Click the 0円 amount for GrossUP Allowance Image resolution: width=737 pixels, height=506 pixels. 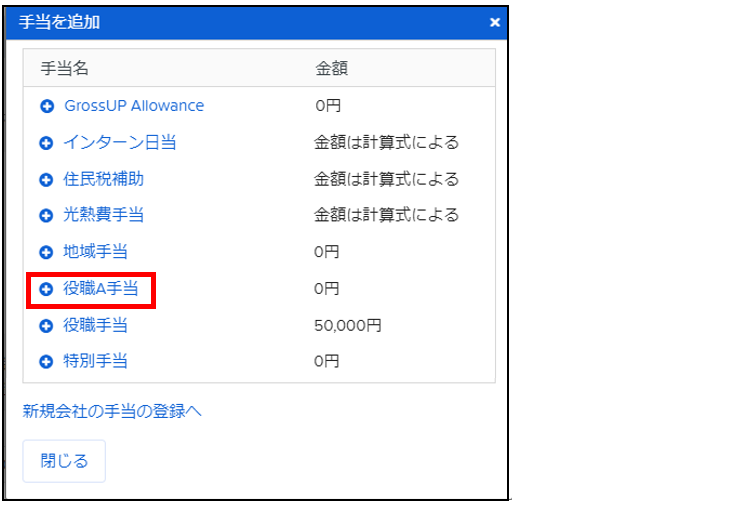point(328,106)
